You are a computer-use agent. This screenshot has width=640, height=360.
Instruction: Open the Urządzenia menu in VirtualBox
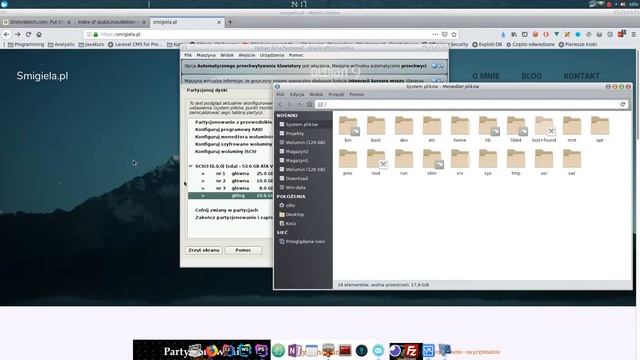click(x=271, y=55)
